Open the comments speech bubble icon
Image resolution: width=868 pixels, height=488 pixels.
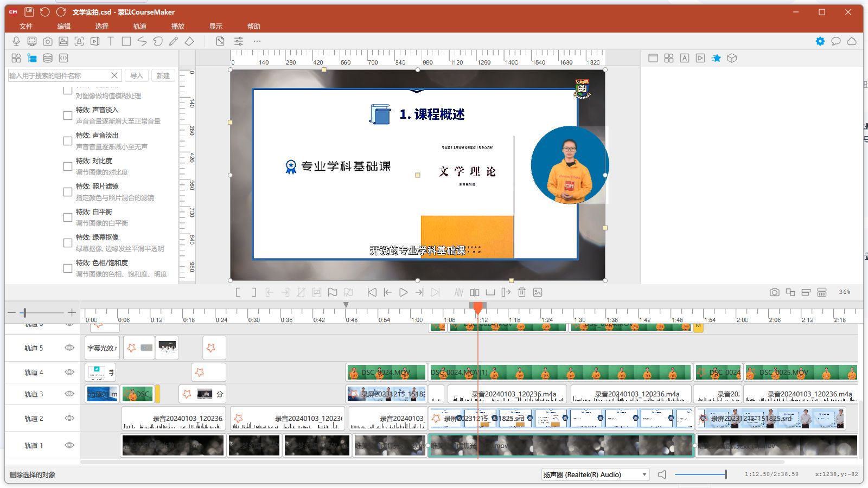click(x=836, y=41)
